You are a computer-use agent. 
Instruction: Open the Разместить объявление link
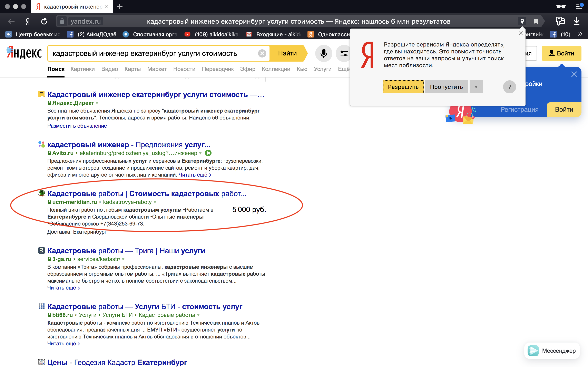point(77,126)
